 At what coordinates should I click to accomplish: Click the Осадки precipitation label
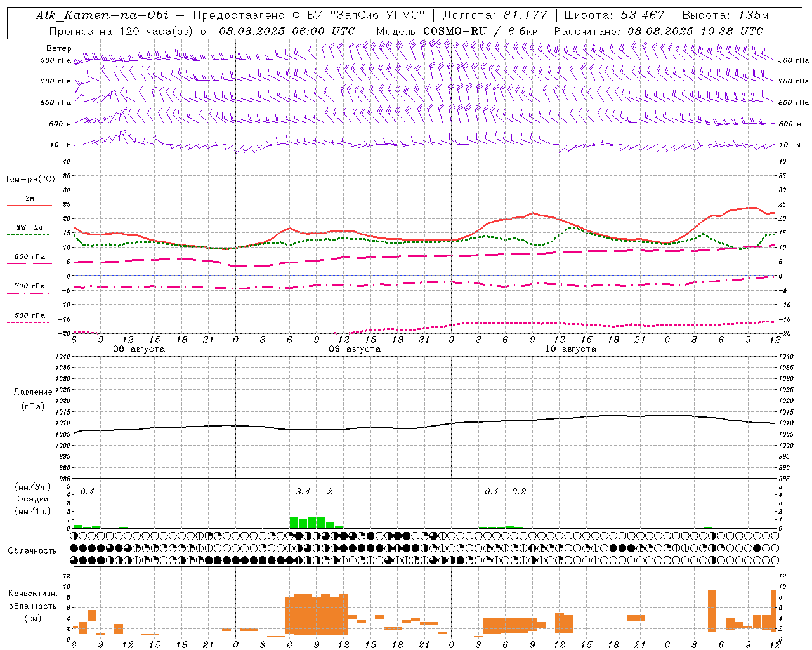click(33, 499)
